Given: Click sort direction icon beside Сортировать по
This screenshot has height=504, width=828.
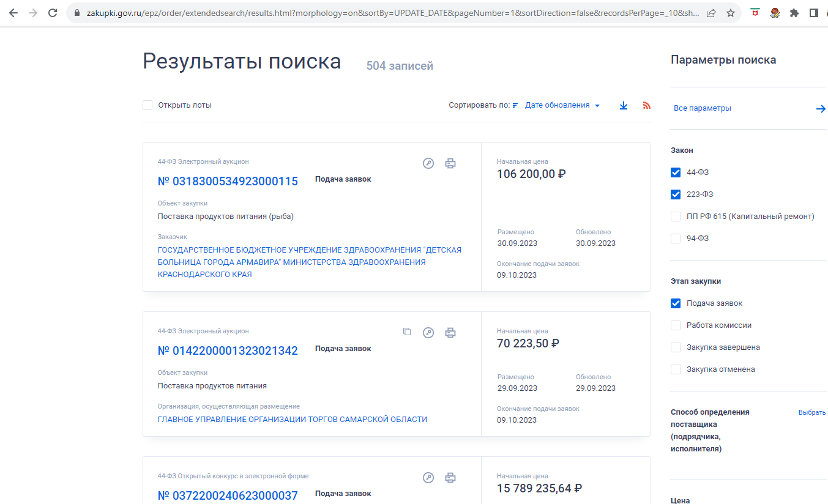Looking at the screenshot, I should [x=515, y=105].
